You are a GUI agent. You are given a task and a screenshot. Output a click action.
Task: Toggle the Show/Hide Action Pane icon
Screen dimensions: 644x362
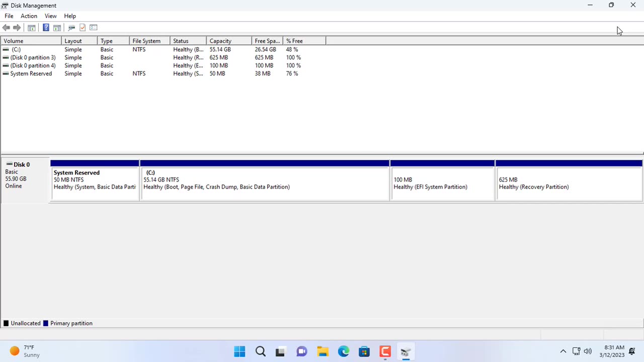[x=57, y=28]
